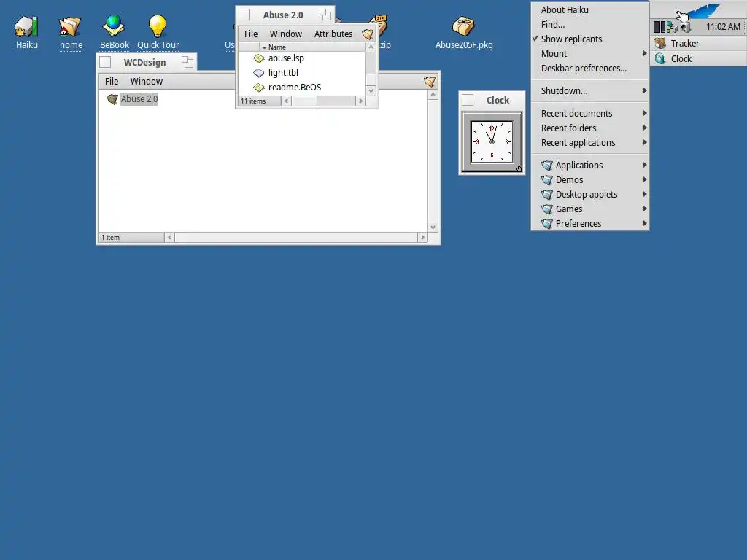The image size is (747, 560).
Task: Toggle the Show replicants option
Action: pyautogui.click(x=589, y=39)
